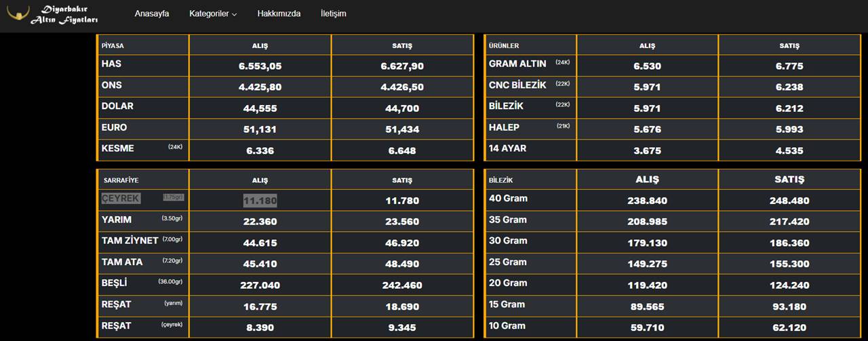Select the TAM ATA row label
Image resolution: width=868 pixels, height=341 pixels.
pyautogui.click(x=122, y=262)
